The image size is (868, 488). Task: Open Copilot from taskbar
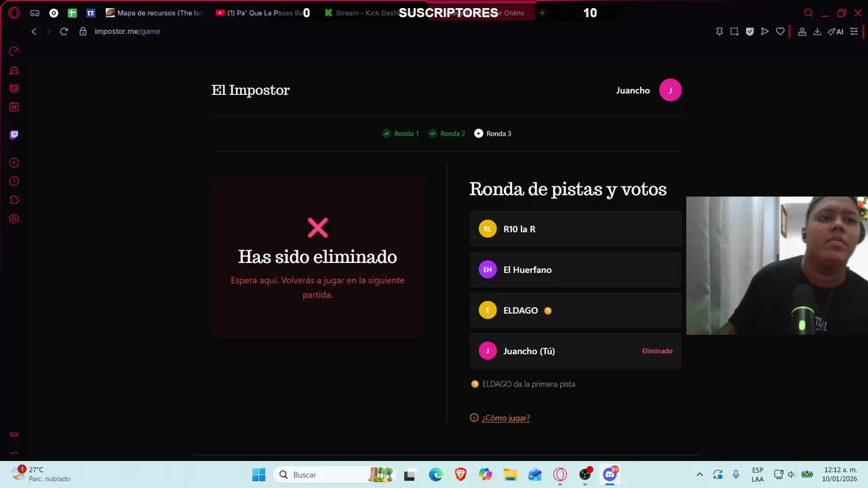(x=486, y=475)
